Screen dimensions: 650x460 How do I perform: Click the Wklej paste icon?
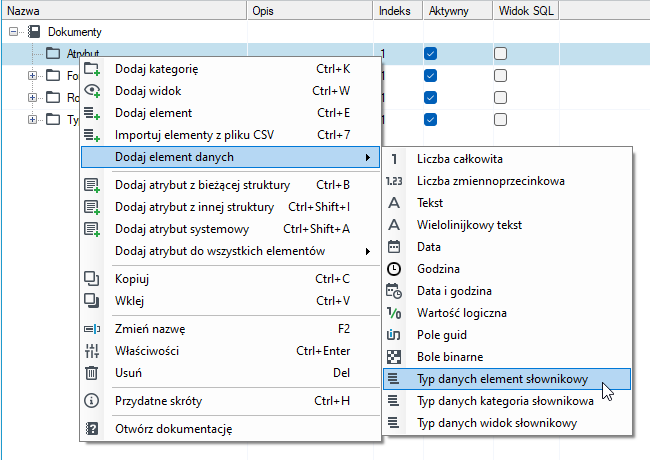[x=92, y=300]
